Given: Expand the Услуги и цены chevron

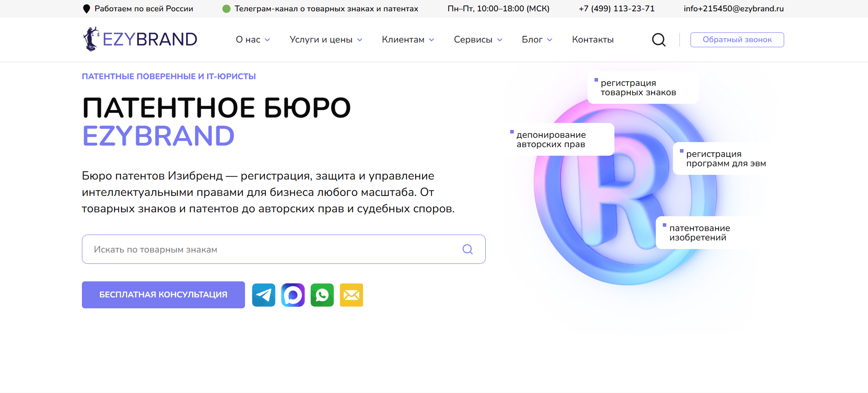Looking at the screenshot, I should [x=360, y=40].
